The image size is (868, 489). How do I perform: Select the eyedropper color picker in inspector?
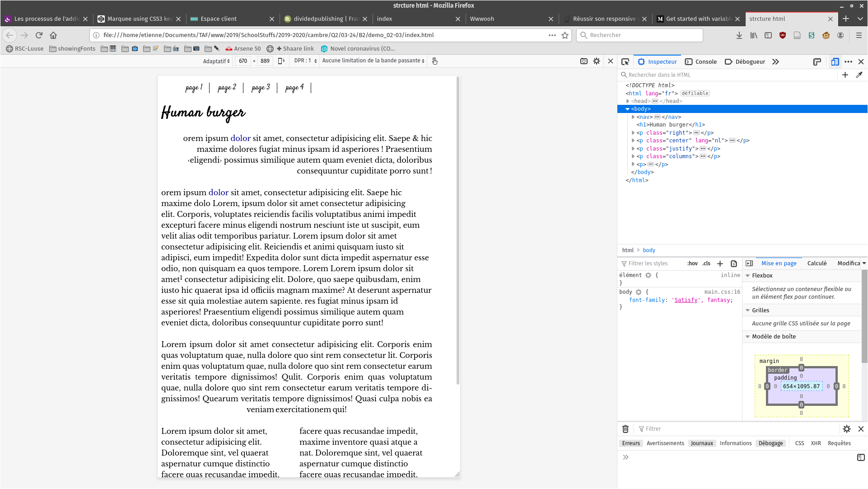[859, 75]
